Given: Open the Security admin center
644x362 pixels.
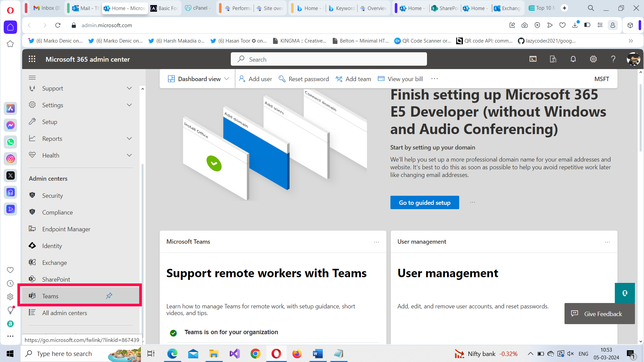Looking at the screenshot, I should click(53, 195).
